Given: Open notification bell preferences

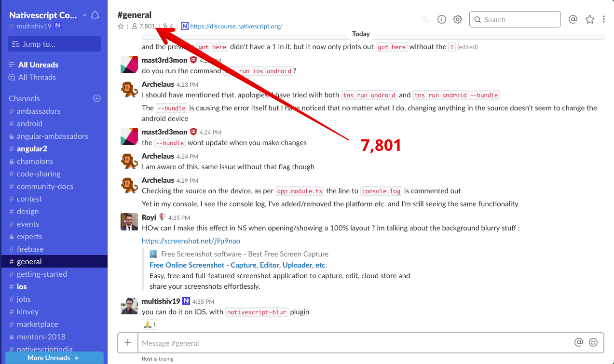Looking at the screenshot, I should [95, 15].
